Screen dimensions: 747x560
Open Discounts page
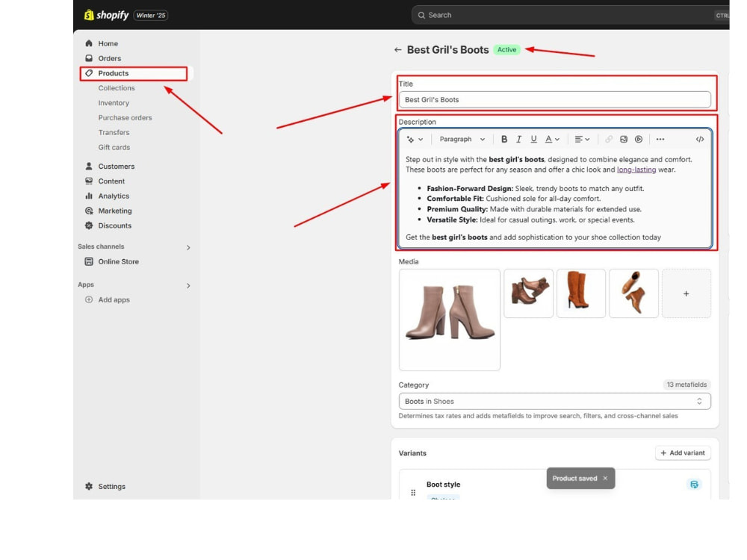coord(114,225)
